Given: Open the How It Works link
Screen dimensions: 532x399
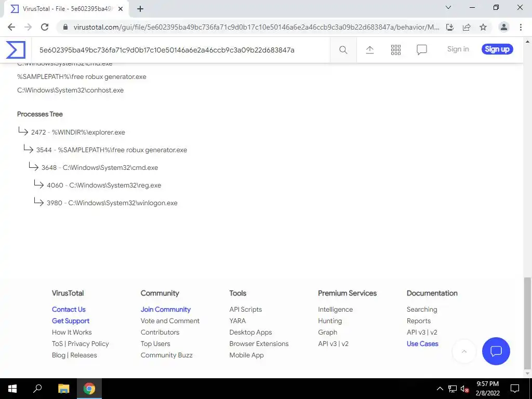Looking at the screenshot, I should click(72, 332).
